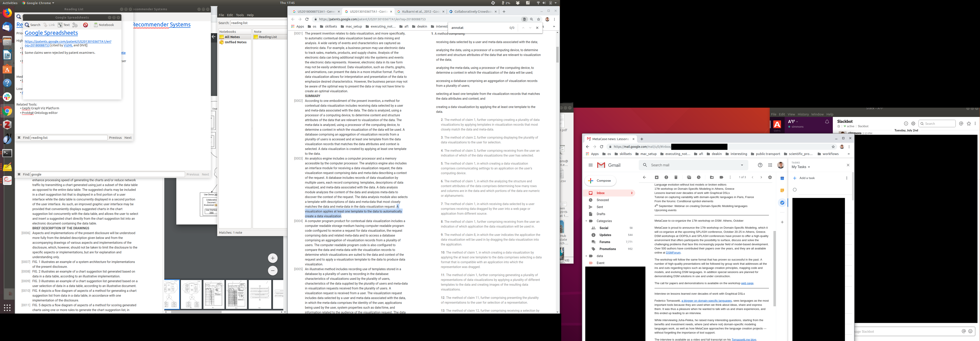
Task: Toggle Gmail main menu hamburger
Action: pyautogui.click(x=590, y=165)
